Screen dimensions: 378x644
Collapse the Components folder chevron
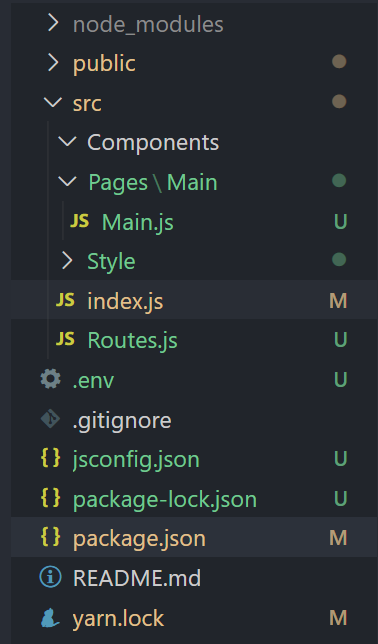pyautogui.click(x=67, y=142)
